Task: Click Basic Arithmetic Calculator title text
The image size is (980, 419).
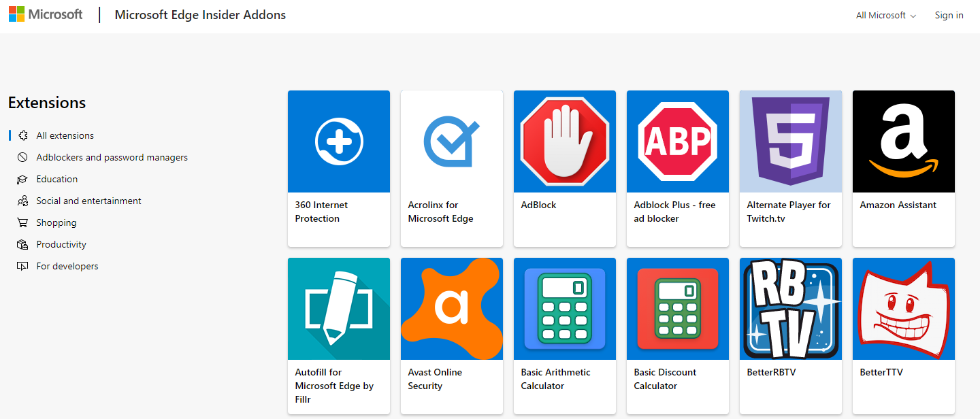Action: (x=556, y=379)
